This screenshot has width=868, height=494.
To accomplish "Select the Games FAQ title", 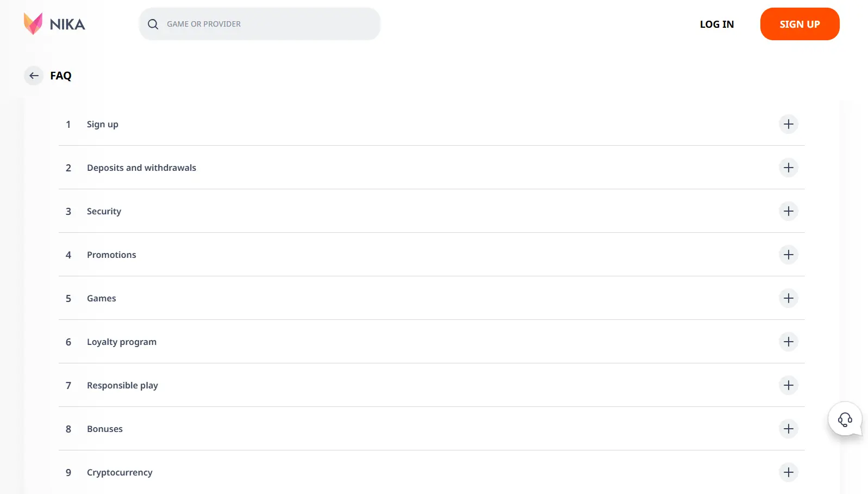I will tap(102, 298).
